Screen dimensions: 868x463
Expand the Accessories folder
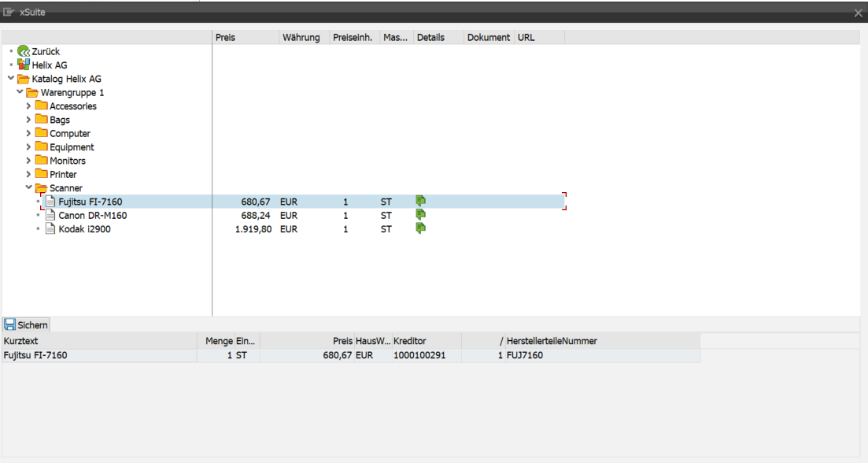click(28, 106)
